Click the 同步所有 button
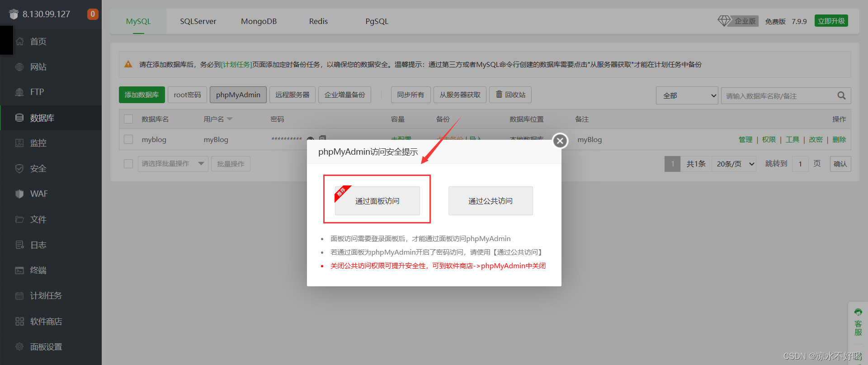Viewport: 868px width, 365px height. click(x=410, y=95)
